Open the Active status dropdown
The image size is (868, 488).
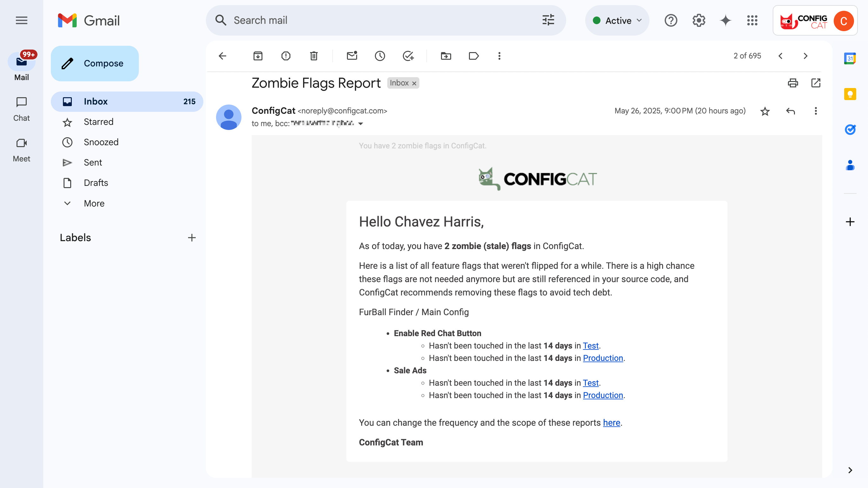[x=617, y=20]
